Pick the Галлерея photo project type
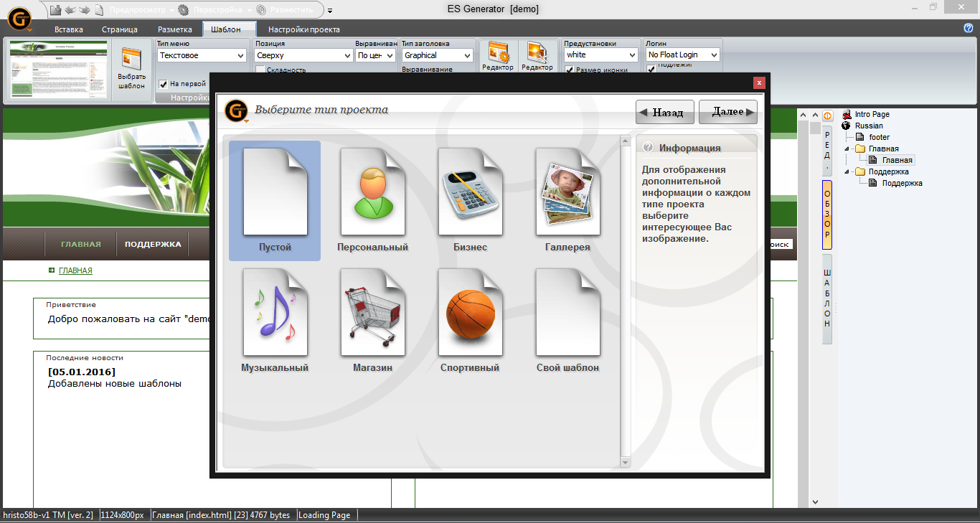Image resolution: width=980 pixels, height=523 pixels. point(567,192)
